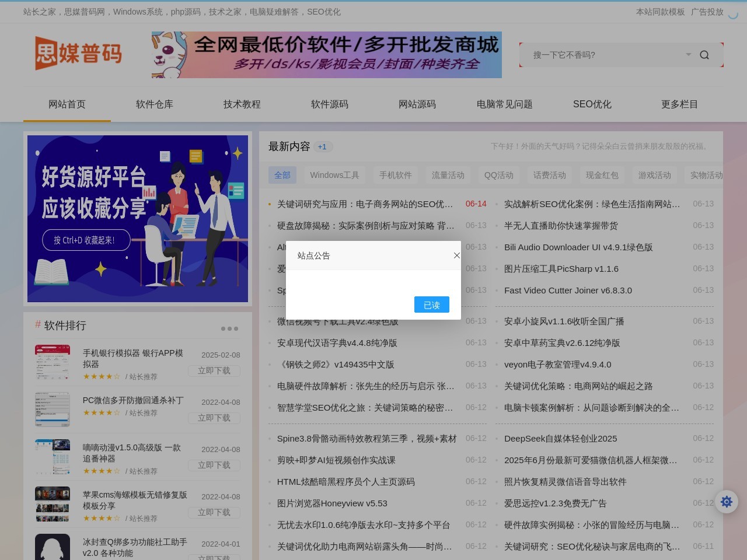Click 立即下载 for 手机银行模拟器
Viewport: 747px width, 560px height.
click(x=214, y=370)
